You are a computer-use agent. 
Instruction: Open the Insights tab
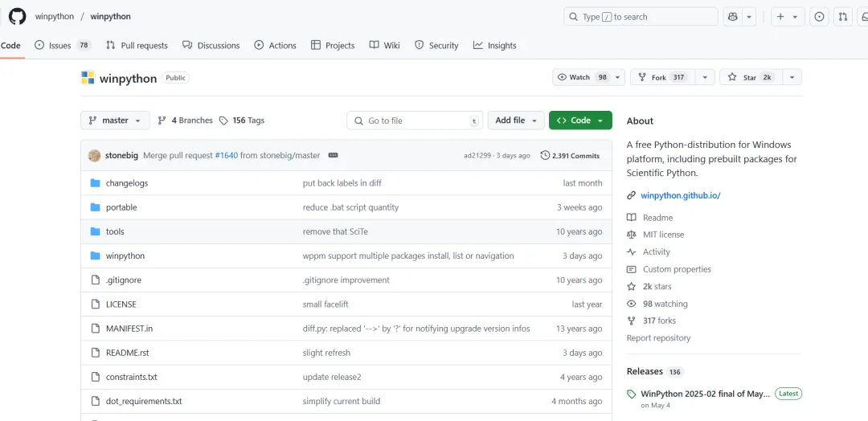[x=495, y=45]
